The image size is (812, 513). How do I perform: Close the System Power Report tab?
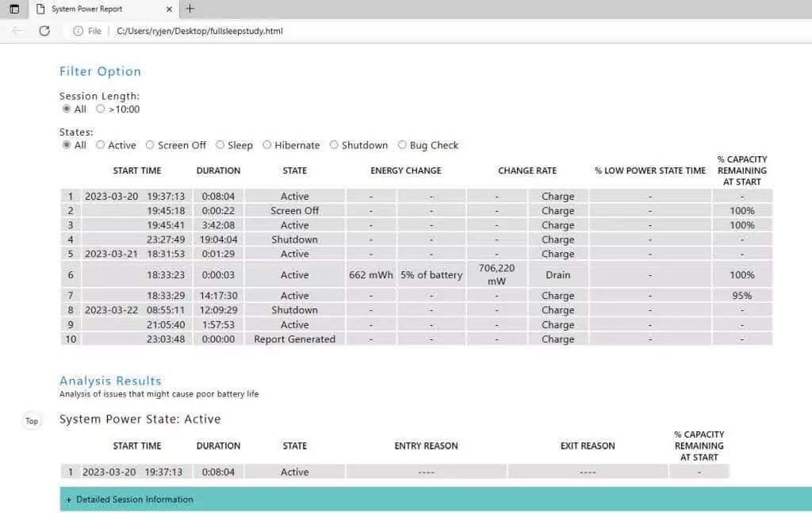pyautogui.click(x=169, y=10)
